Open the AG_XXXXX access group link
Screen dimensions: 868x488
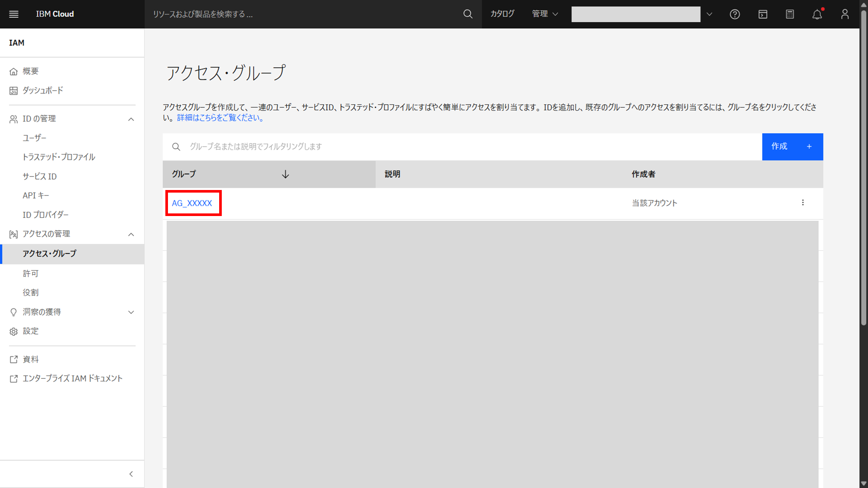(192, 203)
